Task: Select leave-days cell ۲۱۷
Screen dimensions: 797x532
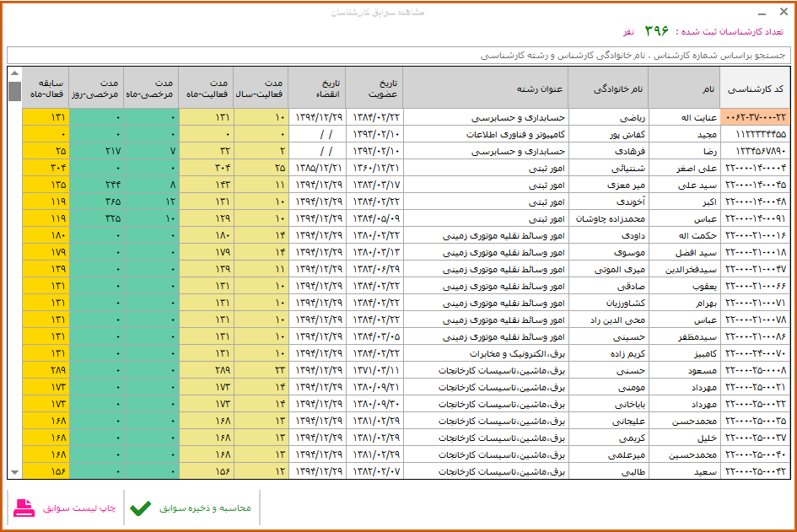Action: (x=96, y=151)
